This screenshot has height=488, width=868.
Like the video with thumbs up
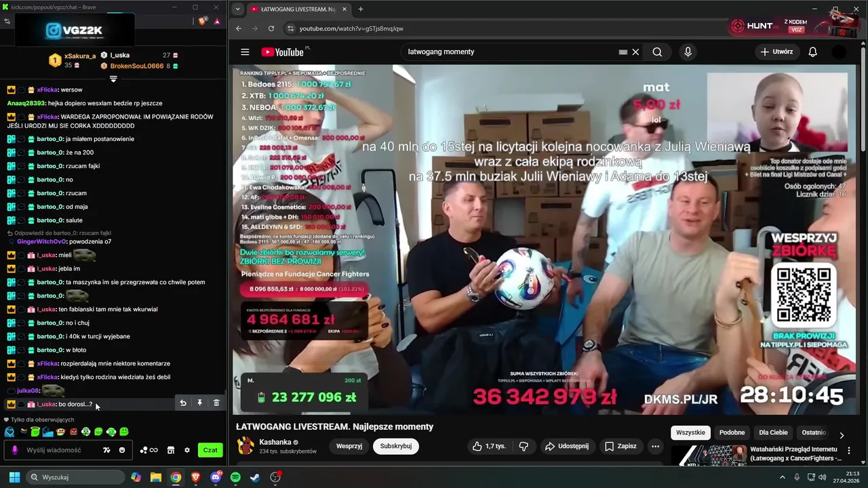[x=488, y=446]
